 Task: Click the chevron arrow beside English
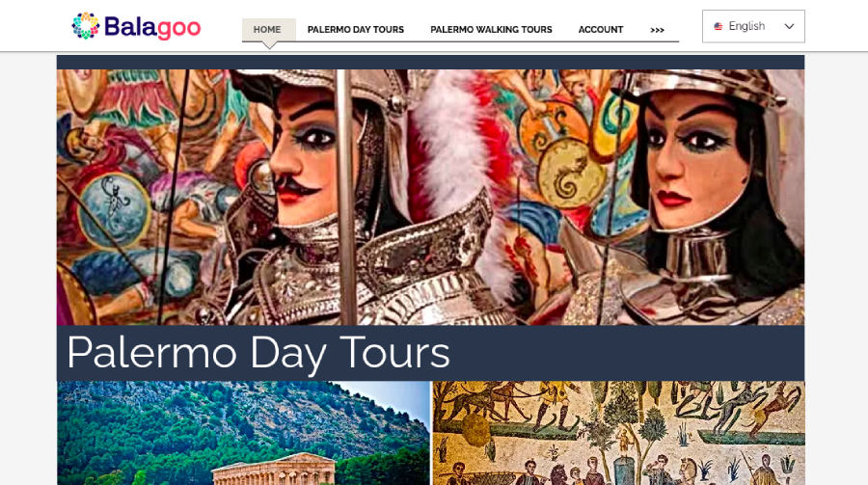[789, 27]
